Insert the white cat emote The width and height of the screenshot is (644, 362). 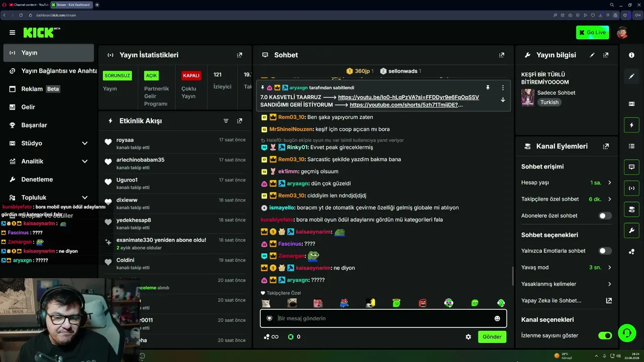coord(266,303)
